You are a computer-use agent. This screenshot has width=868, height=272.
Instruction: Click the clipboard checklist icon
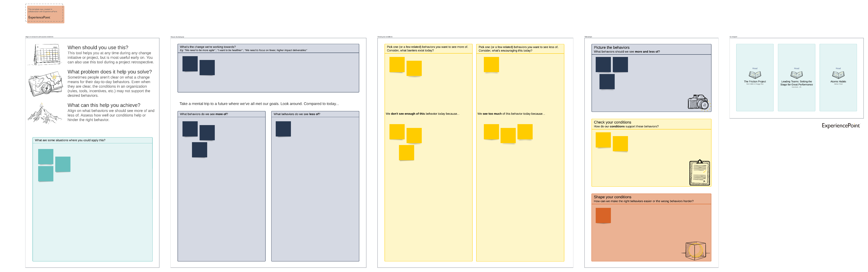[x=700, y=173]
